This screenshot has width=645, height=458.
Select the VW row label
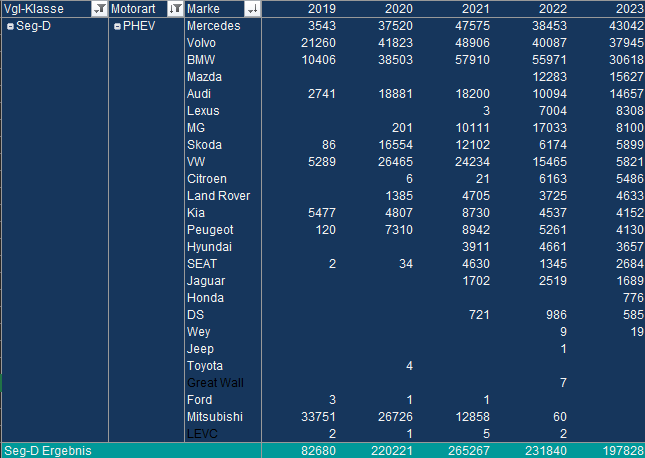[196, 162]
